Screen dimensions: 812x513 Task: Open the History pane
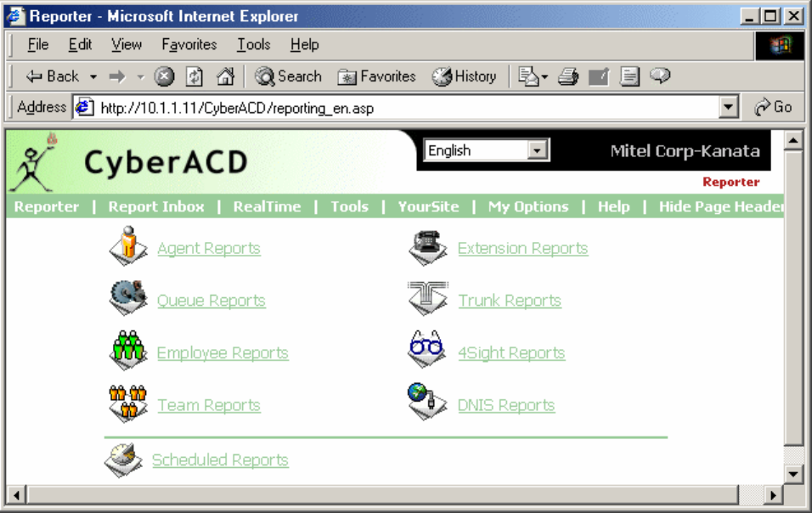[x=464, y=76]
